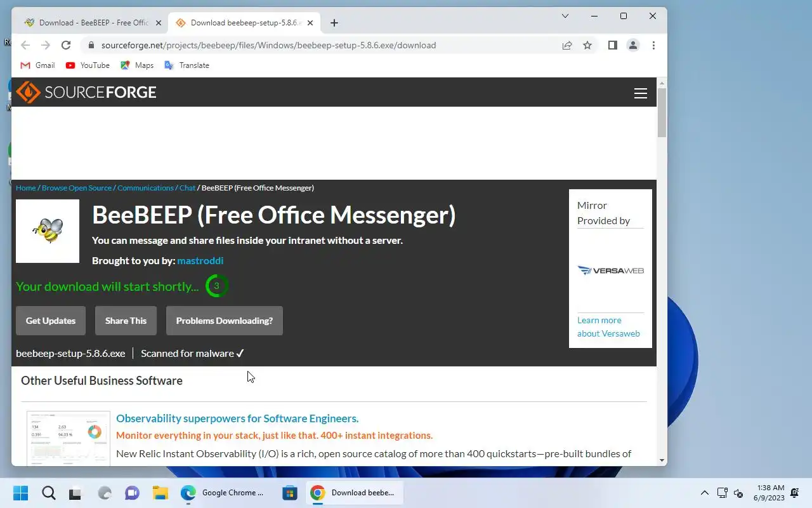The height and width of the screenshot is (508, 812).
Task: Show hidden system tray icons
Action: (704, 493)
